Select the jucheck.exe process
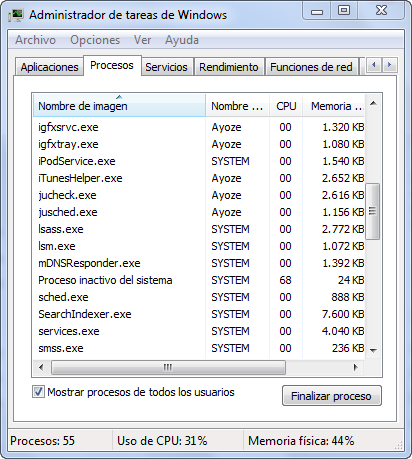The height and width of the screenshot is (459, 412). pyautogui.click(x=199, y=195)
